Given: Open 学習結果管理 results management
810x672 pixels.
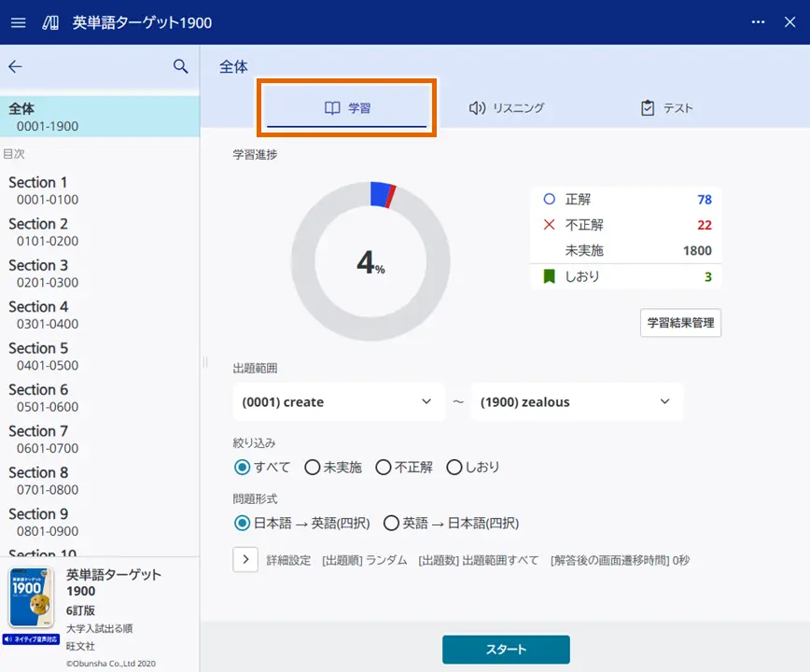Looking at the screenshot, I should (x=680, y=323).
